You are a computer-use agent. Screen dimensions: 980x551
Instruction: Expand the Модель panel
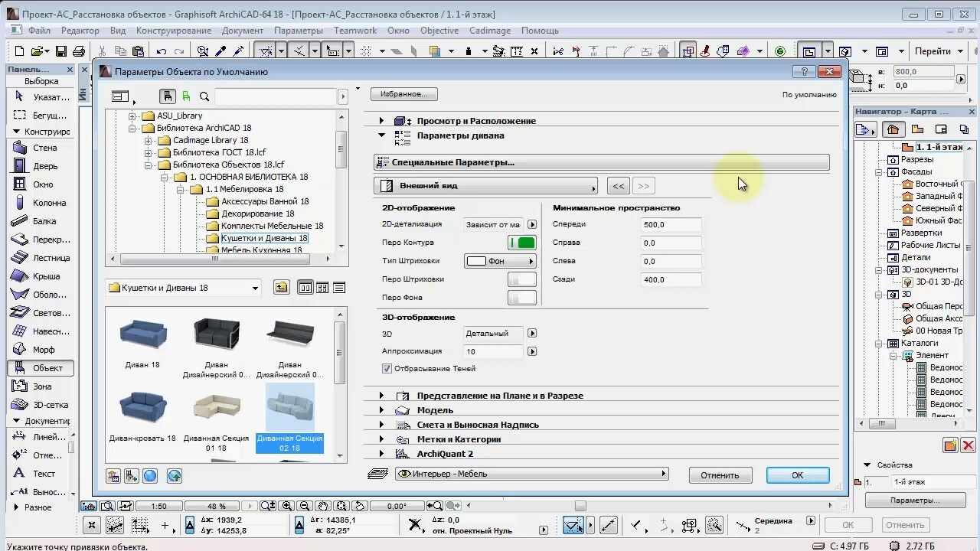tap(382, 410)
